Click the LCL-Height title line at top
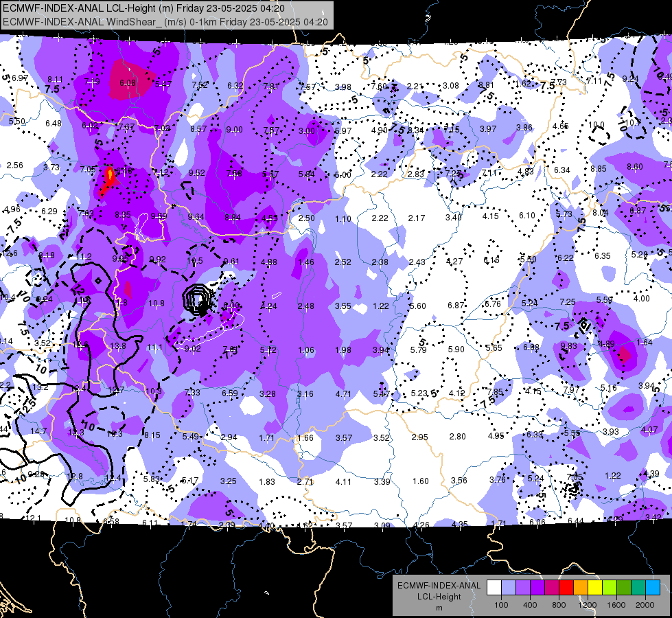This screenshot has height=618, width=672. pos(143,8)
